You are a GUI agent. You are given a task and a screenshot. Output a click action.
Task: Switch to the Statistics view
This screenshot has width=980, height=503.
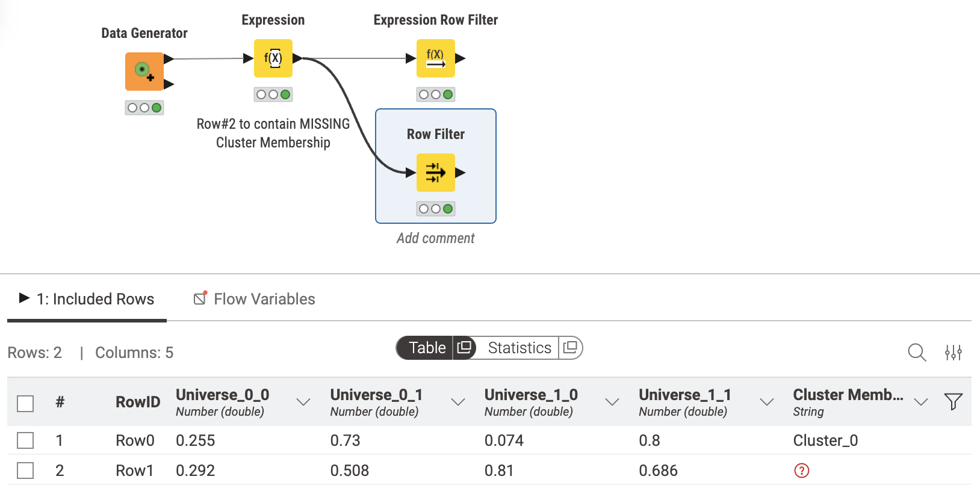[x=518, y=348]
